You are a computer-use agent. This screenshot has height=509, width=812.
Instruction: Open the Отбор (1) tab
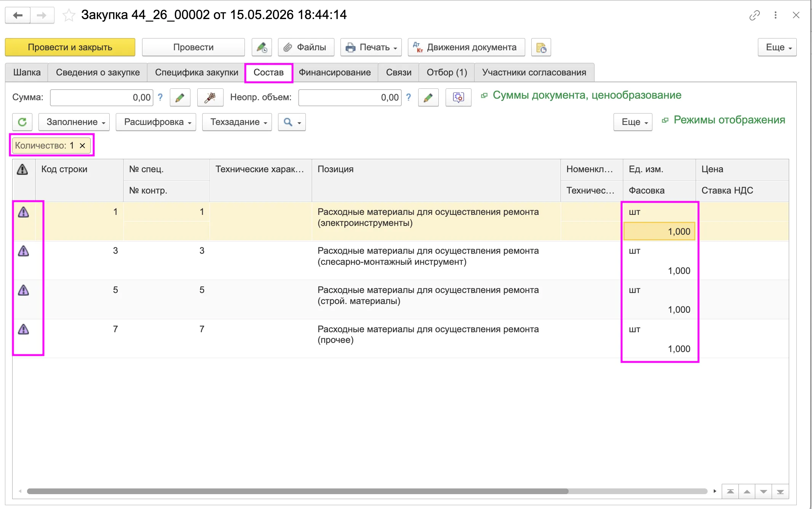(447, 72)
